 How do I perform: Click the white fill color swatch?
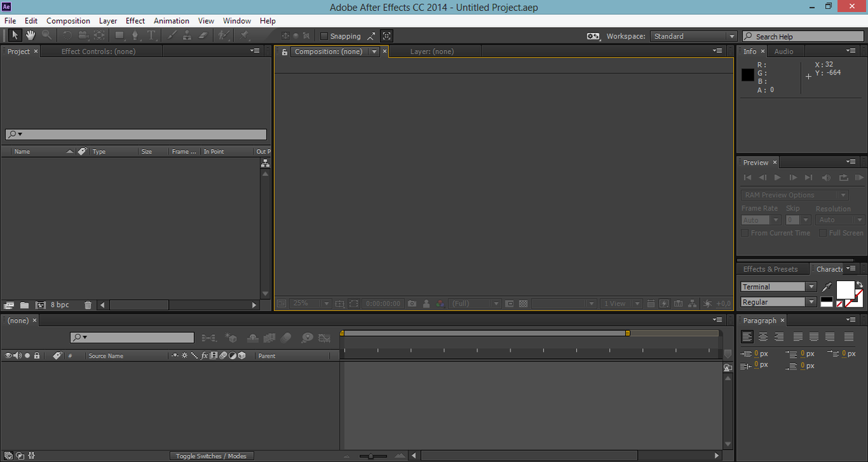coord(845,290)
